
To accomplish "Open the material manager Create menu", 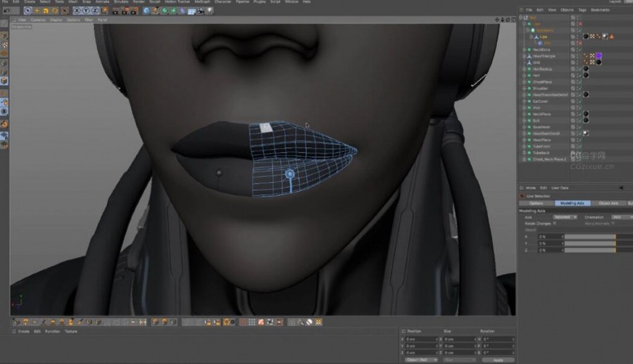I will (24, 332).
